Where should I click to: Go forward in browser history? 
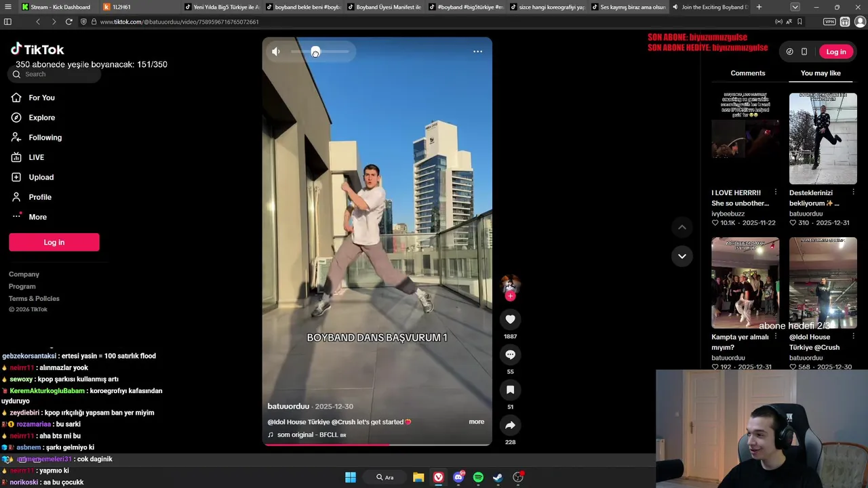click(x=54, y=22)
